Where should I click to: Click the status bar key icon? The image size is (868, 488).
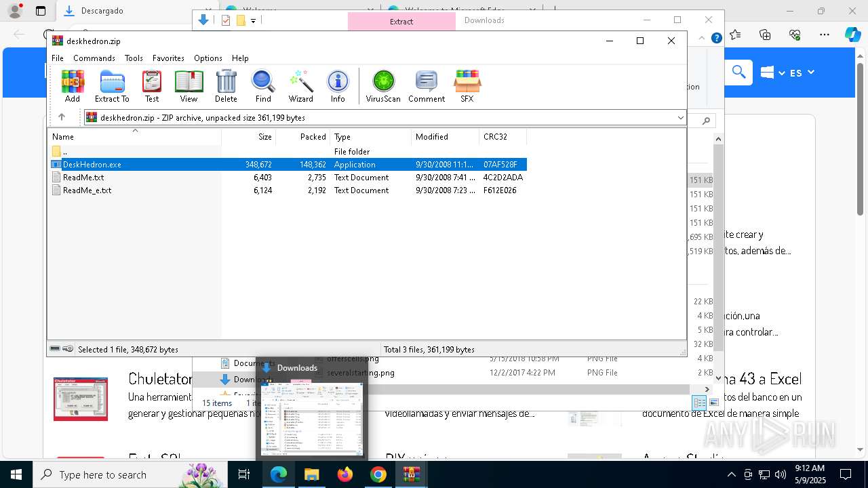tap(68, 349)
